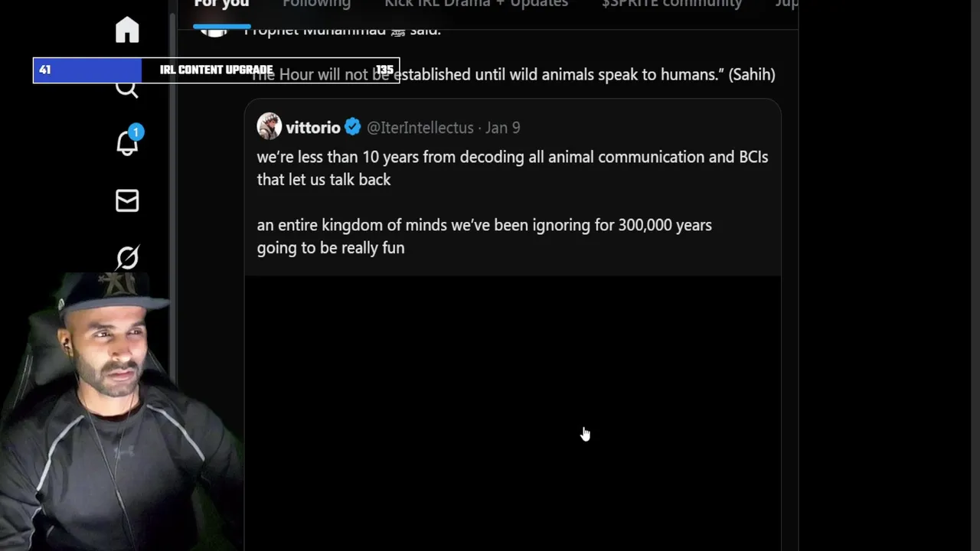Open the Kick IRL Drama + Updates tab
The width and height of the screenshot is (980, 551).
pos(476,5)
